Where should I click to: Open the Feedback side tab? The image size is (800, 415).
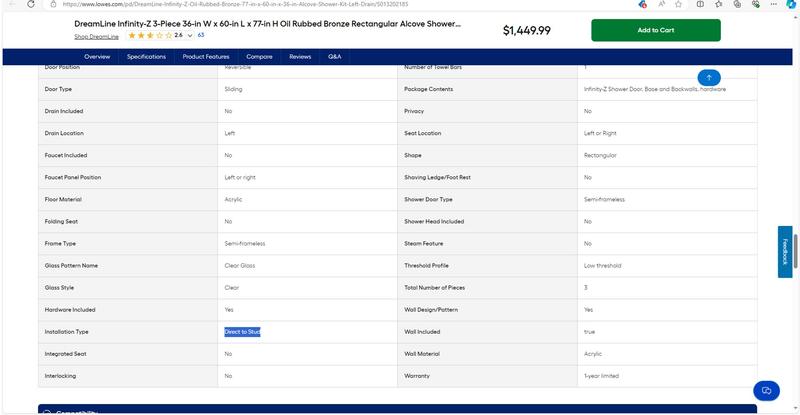[x=785, y=252]
